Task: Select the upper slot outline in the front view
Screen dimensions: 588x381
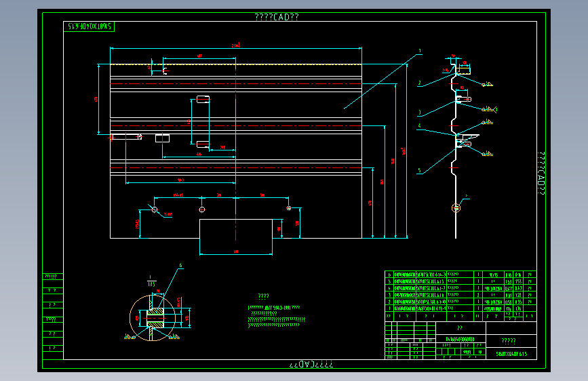Action: [x=203, y=100]
